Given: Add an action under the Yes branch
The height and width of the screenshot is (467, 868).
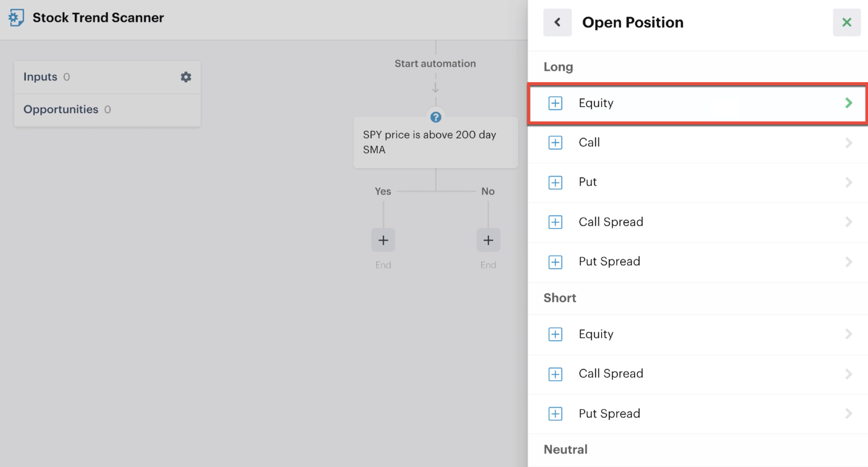Looking at the screenshot, I should coord(383,240).
